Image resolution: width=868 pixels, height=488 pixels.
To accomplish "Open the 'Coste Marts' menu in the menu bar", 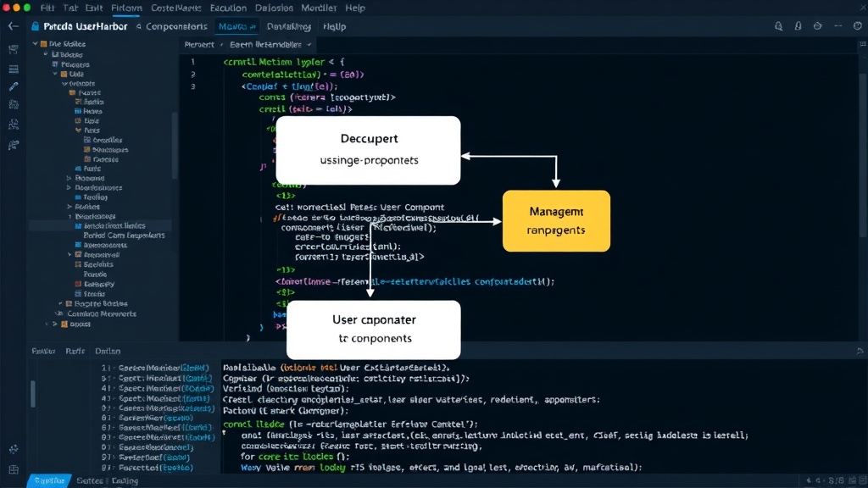I will pos(175,8).
